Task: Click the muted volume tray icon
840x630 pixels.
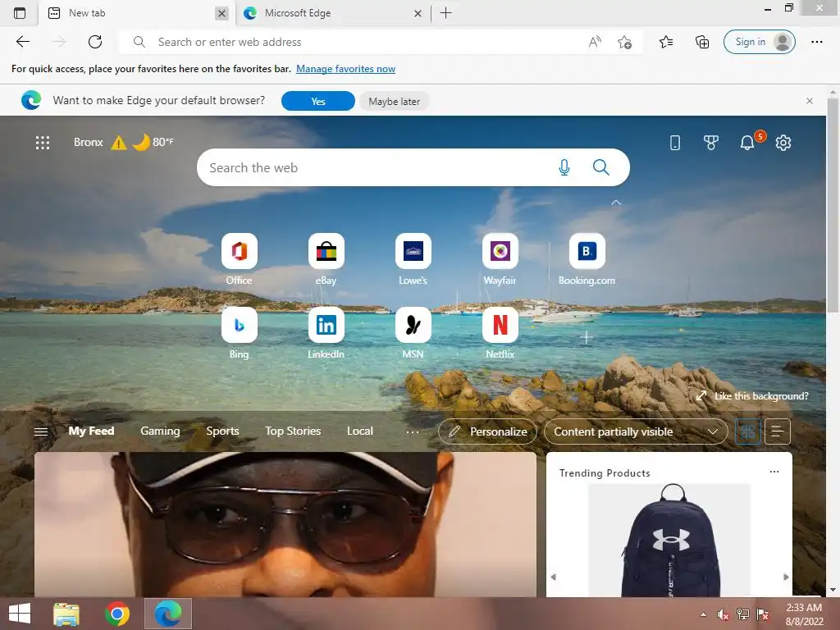Action: 723,614
